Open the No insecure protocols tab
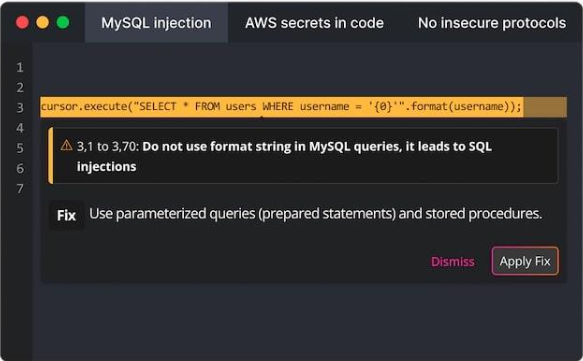This screenshot has height=361, width=583. click(492, 23)
